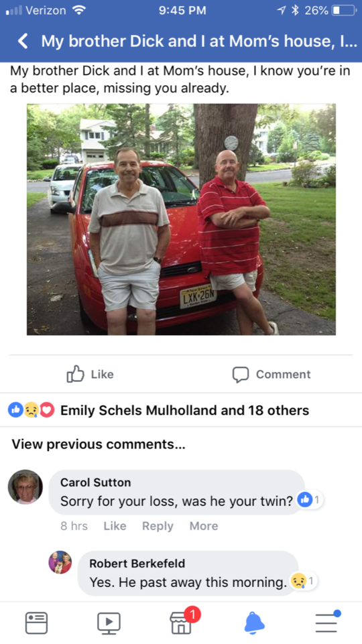View the reaction icons summary
The height and width of the screenshot is (644, 362).
click(x=32, y=410)
